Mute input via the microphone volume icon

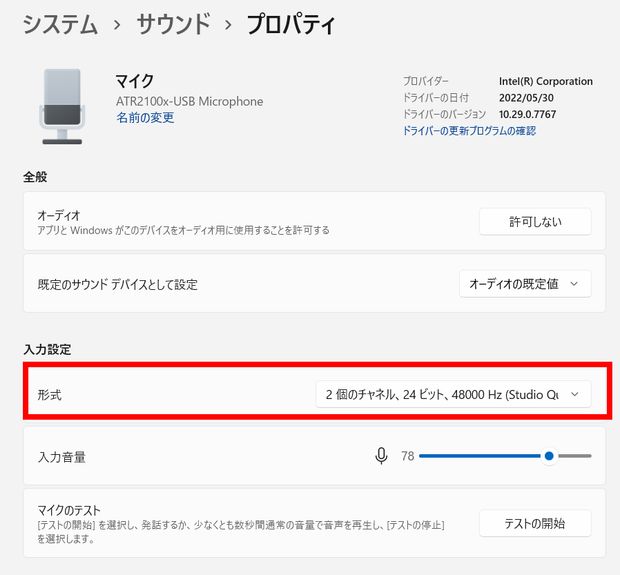(x=381, y=456)
